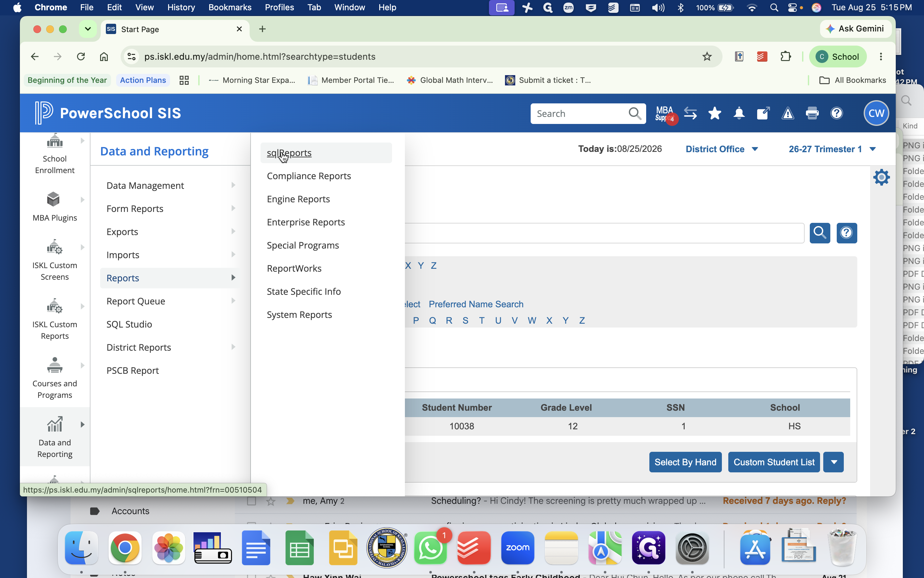The height and width of the screenshot is (578, 924).
Task: Open WhatsApp from the Dock
Action: [430, 548]
